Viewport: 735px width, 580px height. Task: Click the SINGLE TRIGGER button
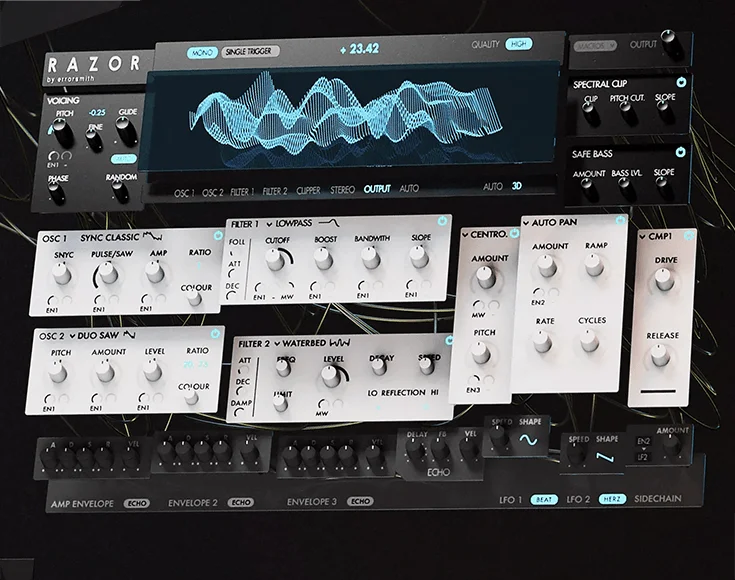[x=249, y=52]
